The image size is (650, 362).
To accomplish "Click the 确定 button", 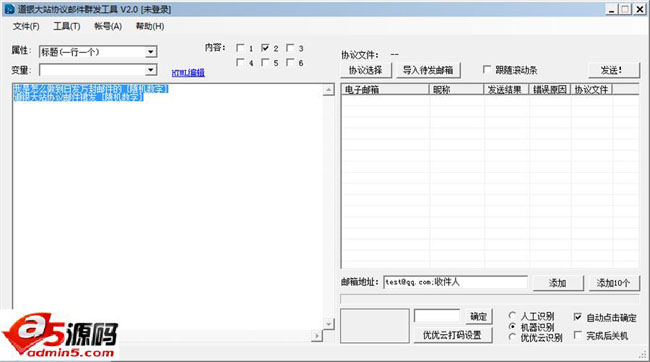I will click(478, 317).
